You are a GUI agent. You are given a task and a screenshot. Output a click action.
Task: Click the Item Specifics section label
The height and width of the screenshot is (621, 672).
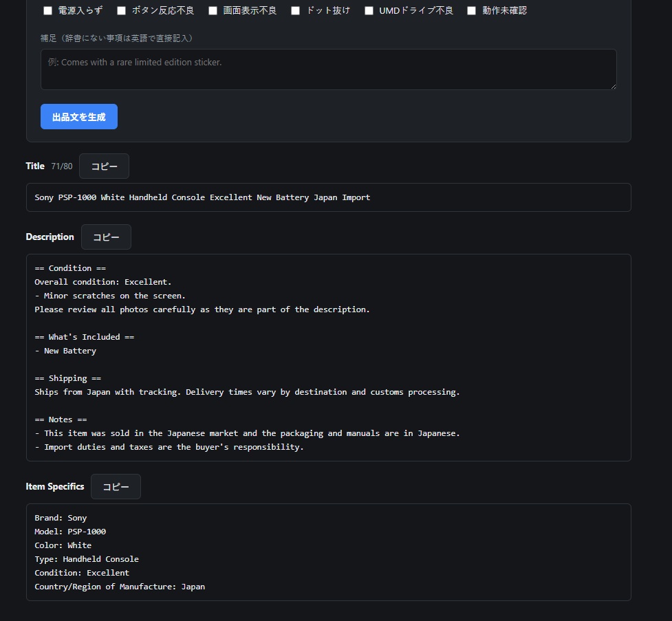[55, 486]
